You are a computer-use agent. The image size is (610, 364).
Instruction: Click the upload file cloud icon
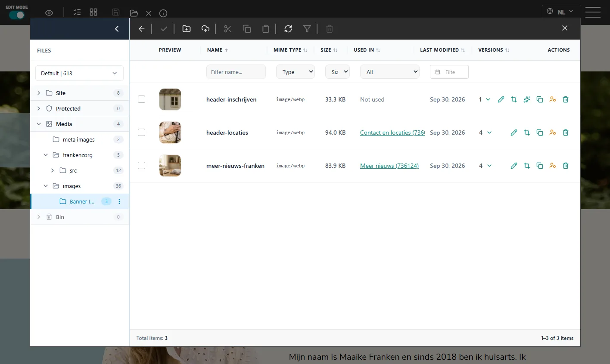tap(205, 29)
